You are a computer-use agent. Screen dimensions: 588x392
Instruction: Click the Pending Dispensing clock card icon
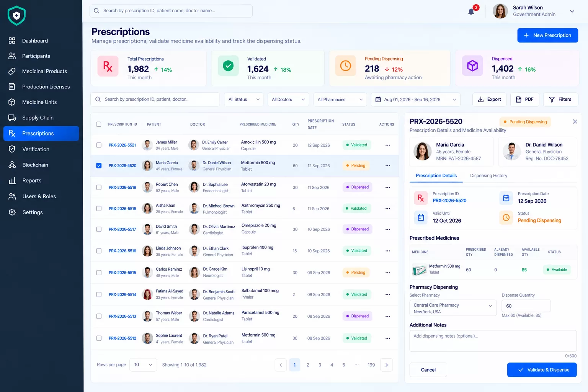[346, 66]
